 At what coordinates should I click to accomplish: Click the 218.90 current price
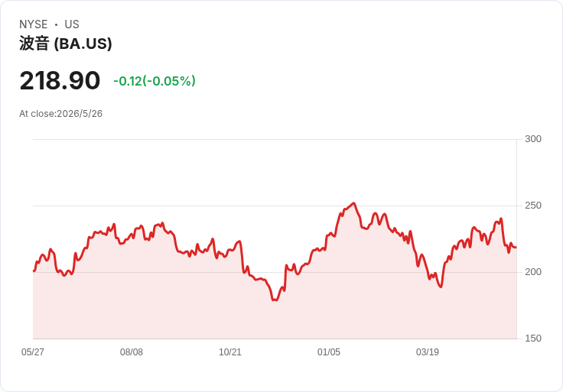tap(60, 80)
